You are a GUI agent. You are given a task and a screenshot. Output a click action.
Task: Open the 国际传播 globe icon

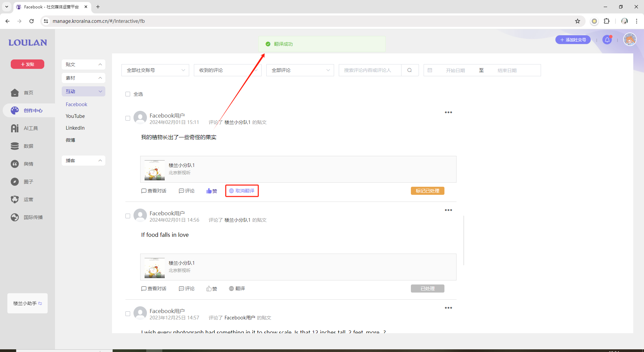pyautogui.click(x=15, y=217)
